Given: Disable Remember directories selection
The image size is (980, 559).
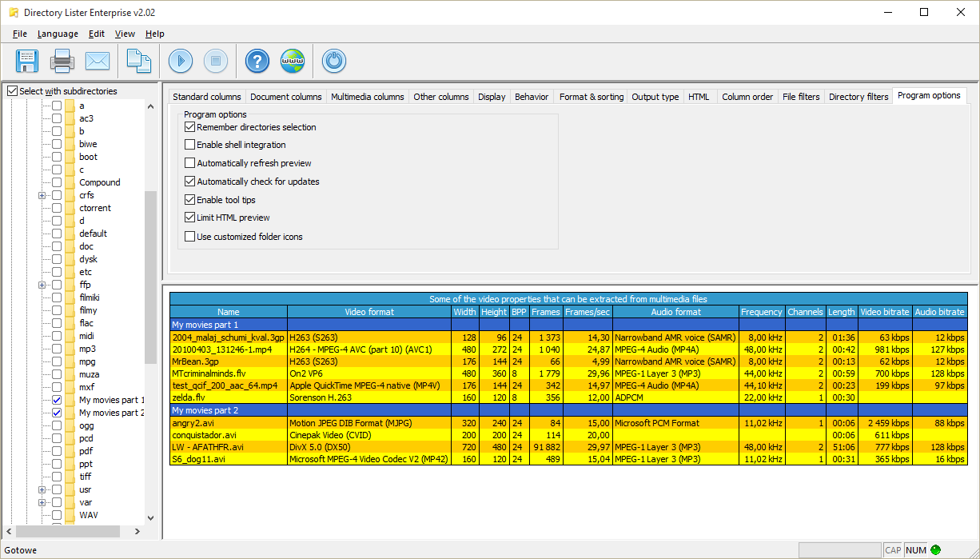Looking at the screenshot, I should pos(190,126).
